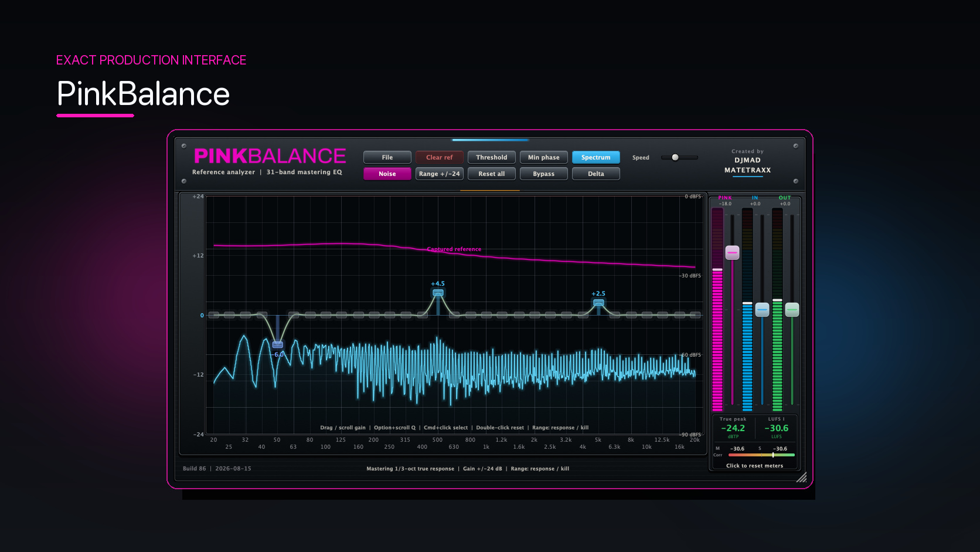Image resolution: width=980 pixels, height=552 pixels.
Task: Toggle the Bypass button
Action: coord(544,174)
